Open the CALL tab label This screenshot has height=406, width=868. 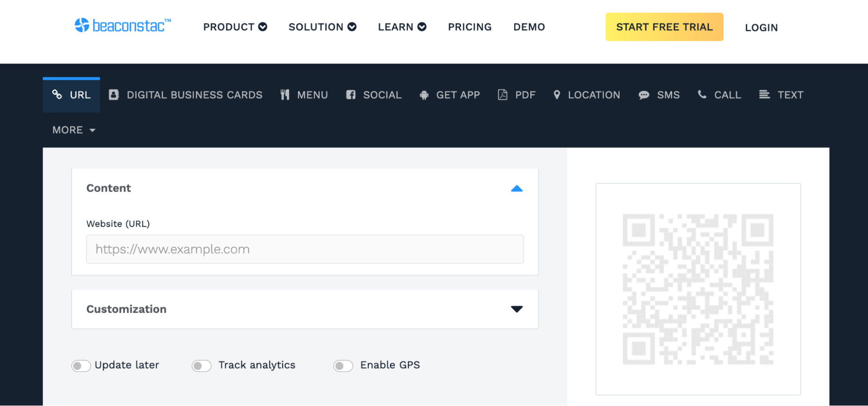728,95
